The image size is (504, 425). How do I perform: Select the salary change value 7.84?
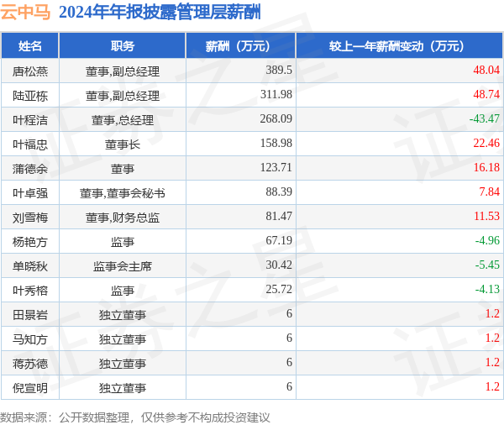[x=489, y=192]
